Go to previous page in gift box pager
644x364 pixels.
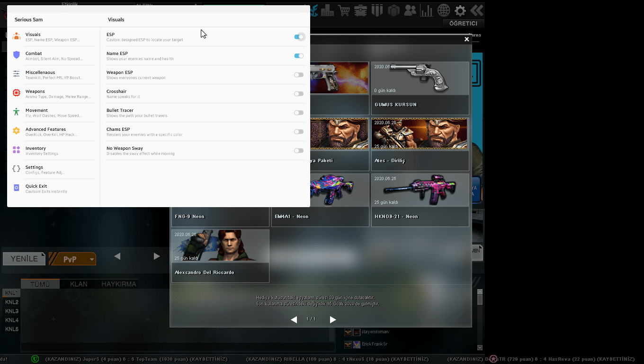(x=294, y=319)
